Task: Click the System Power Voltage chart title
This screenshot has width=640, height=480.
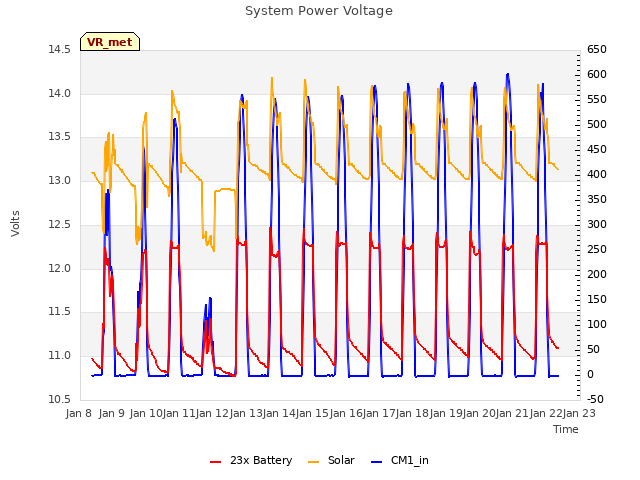Action: coord(319,11)
